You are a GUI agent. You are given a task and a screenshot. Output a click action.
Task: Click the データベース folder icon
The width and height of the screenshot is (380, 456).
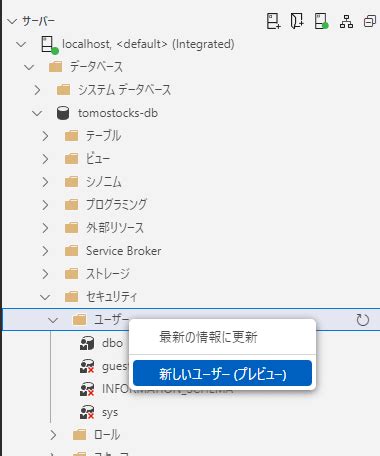[55, 67]
